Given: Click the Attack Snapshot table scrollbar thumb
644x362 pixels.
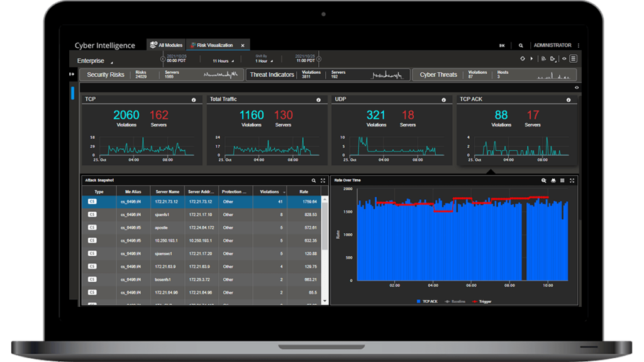Looking at the screenshot, I should click(325, 226).
